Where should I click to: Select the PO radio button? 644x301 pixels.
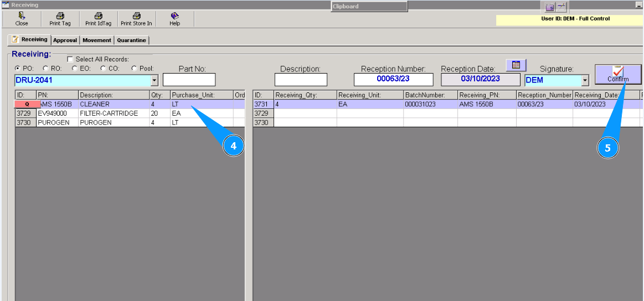(18, 68)
